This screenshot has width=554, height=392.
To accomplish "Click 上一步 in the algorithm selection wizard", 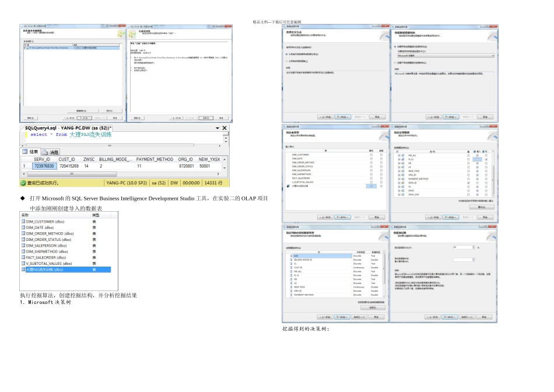I will coord(433,117).
